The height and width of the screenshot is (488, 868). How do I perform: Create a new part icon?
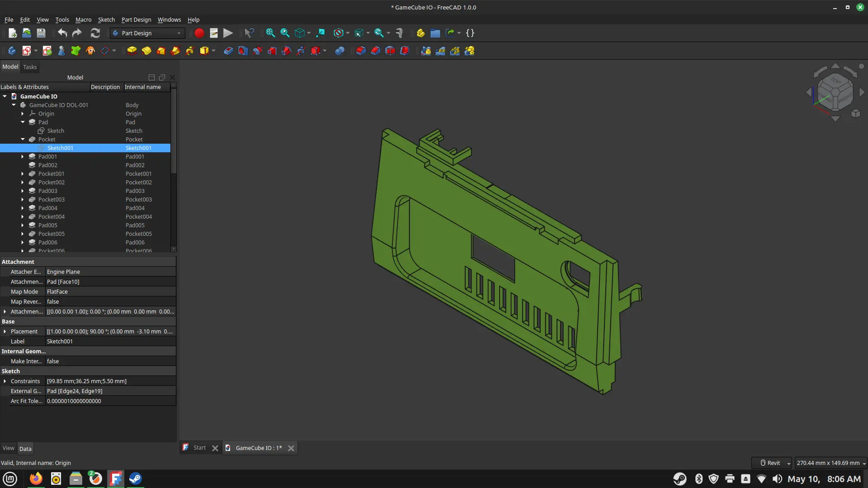421,33
